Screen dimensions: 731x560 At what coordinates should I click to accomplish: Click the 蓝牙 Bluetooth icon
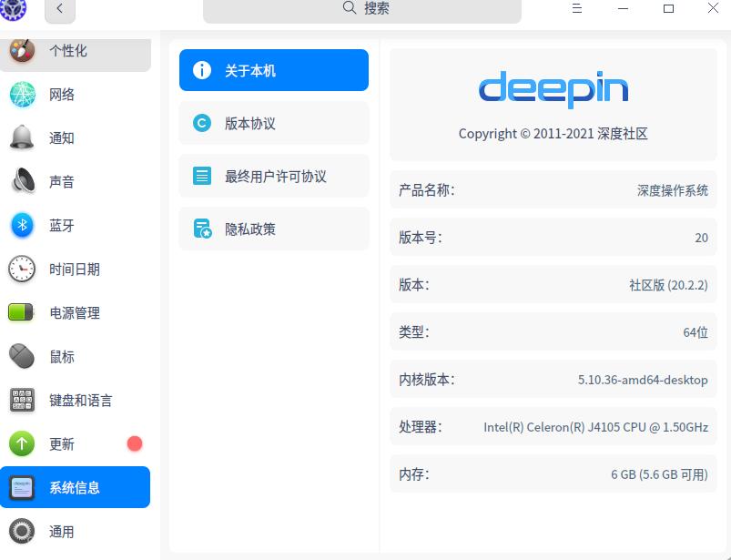pyautogui.click(x=23, y=225)
